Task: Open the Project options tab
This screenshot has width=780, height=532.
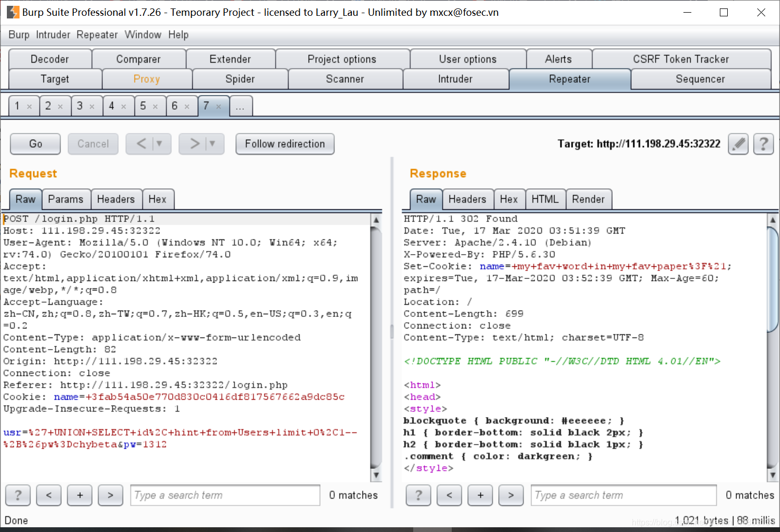Action: pos(342,59)
